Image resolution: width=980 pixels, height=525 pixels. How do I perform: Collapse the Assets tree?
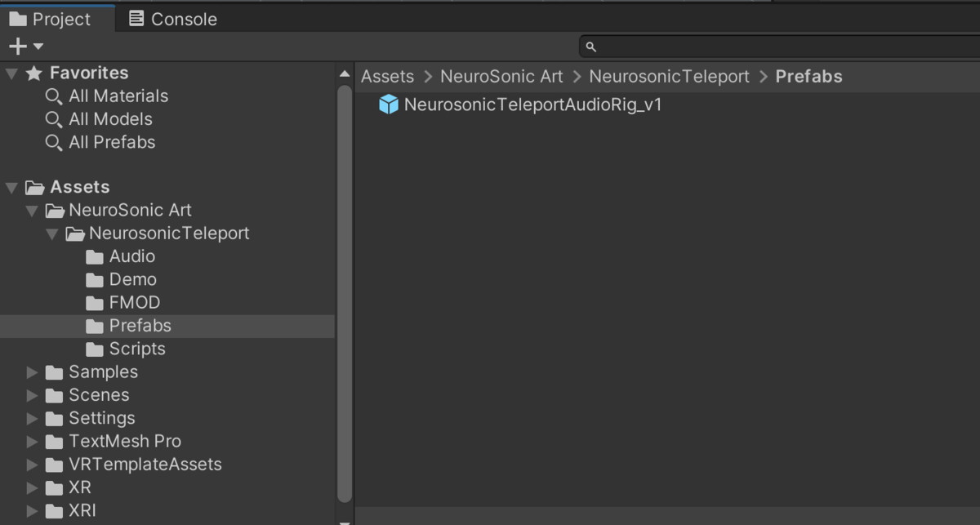click(11, 186)
